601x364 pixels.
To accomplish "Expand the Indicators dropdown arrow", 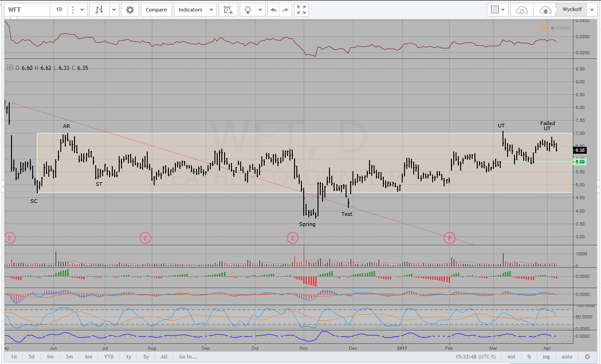I will [x=211, y=10].
